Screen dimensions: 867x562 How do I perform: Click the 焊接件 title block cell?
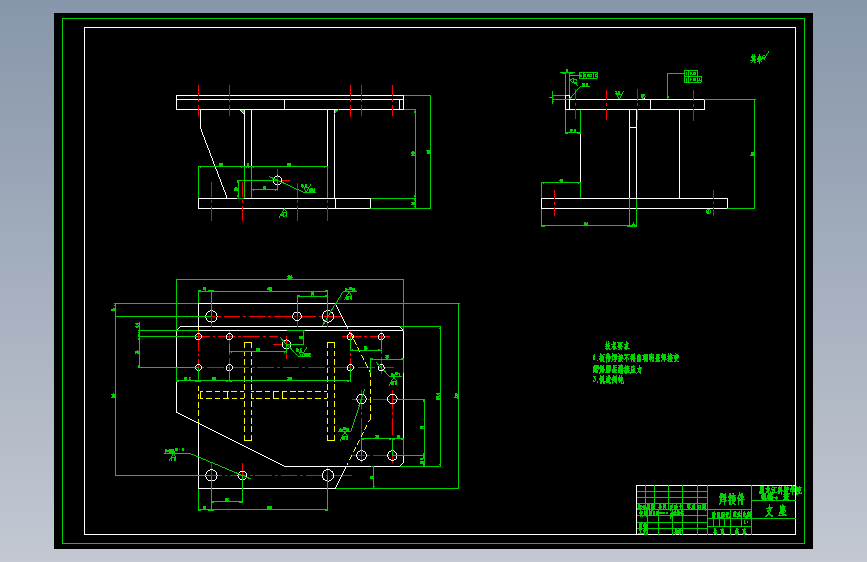[730, 499]
